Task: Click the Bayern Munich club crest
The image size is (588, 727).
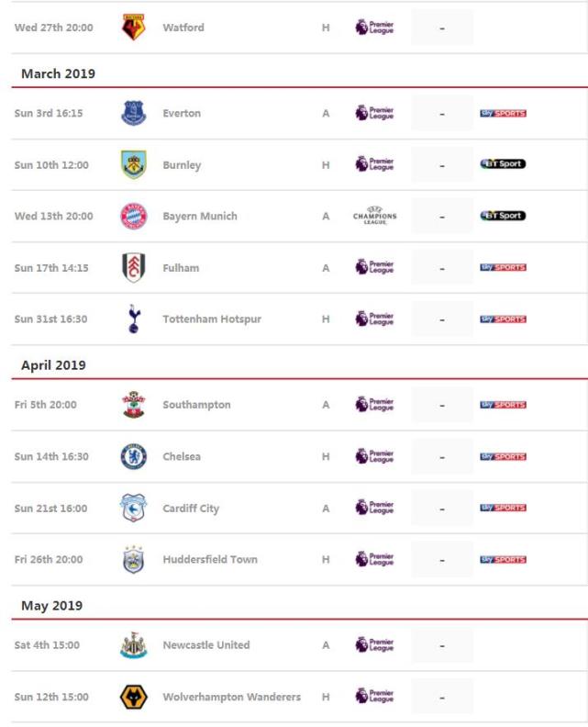Action: [134, 217]
